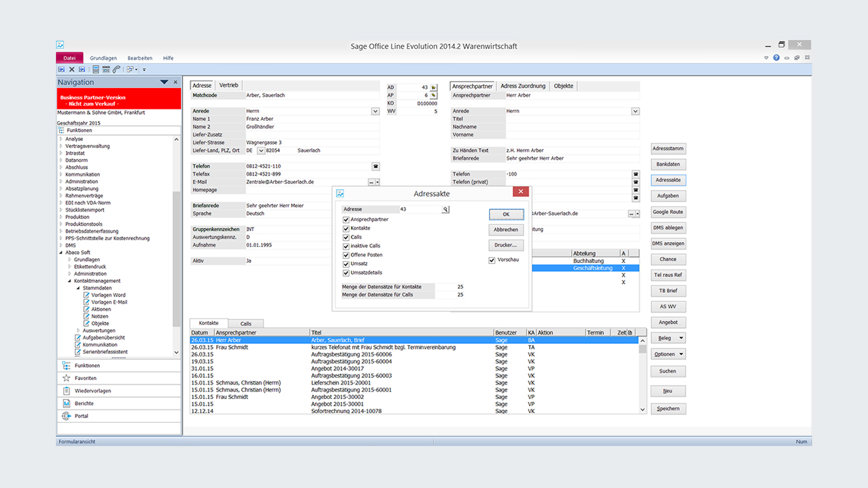Click the AD number lookup icon
This screenshot has height=488, width=868.
tap(433, 88)
